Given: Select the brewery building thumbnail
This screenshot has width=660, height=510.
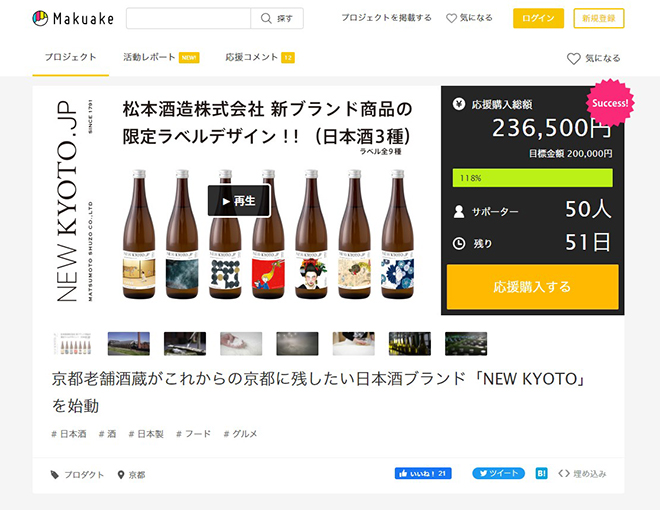Looking at the screenshot, I should 129,344.
